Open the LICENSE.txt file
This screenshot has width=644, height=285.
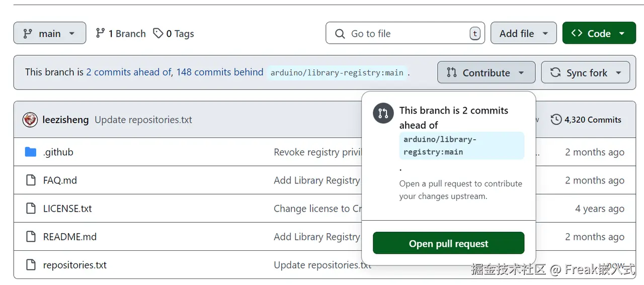(x=67, y=209)
